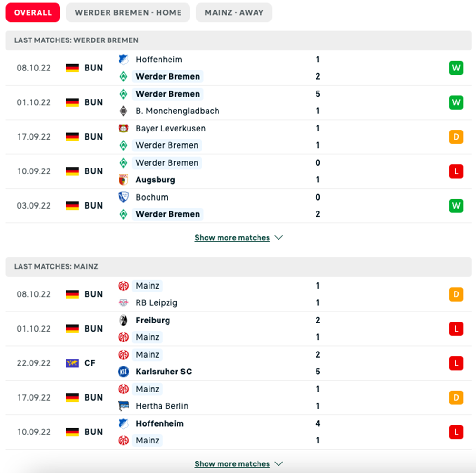Expand more matches under Mainz list

coord(238,464)
